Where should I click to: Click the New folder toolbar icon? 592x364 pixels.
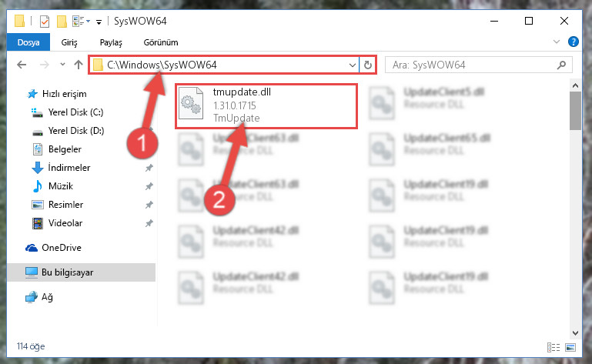(62, 21)
